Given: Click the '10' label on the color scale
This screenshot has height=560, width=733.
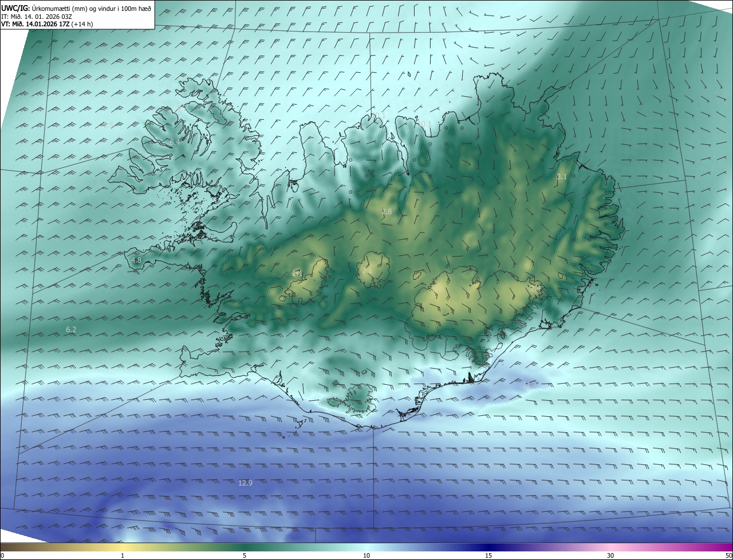Looking at the screenshot, I should click(366, 555).
